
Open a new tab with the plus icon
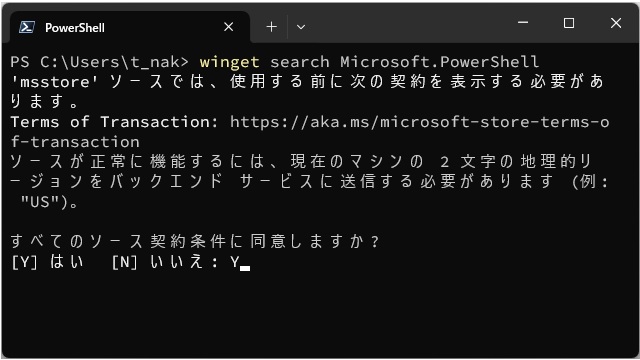coord(271,27)
